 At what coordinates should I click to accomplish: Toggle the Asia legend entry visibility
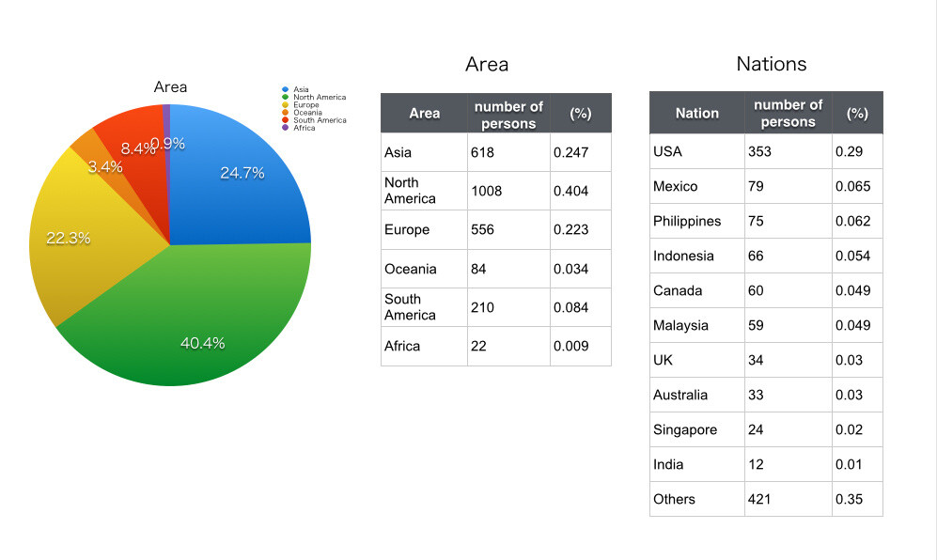tap(300, 89)
